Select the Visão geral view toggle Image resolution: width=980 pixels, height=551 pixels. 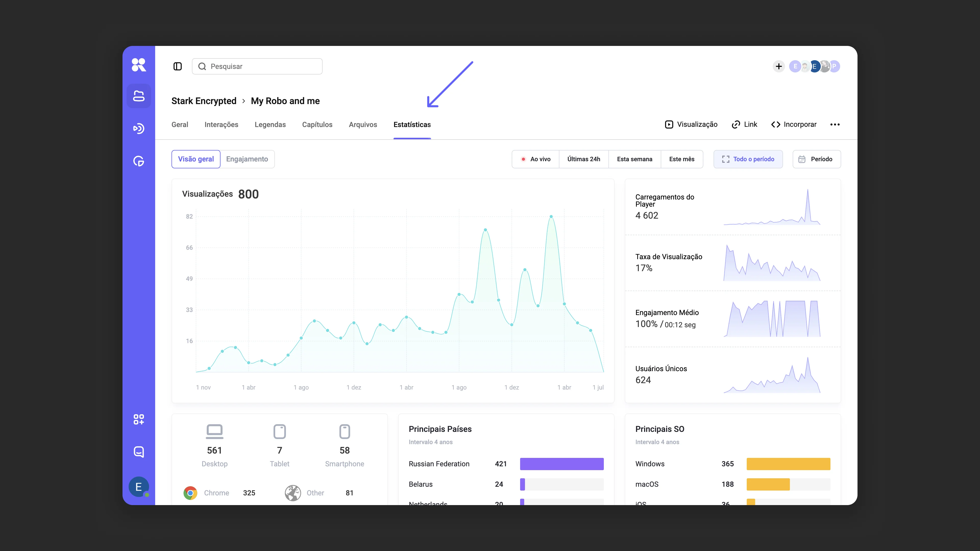196,159
